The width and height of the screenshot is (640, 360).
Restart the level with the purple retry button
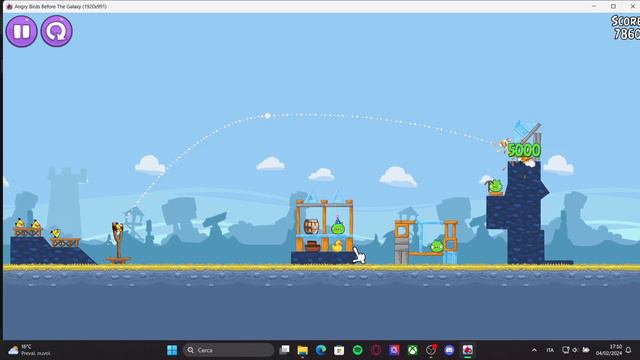[x=57, y=31]
